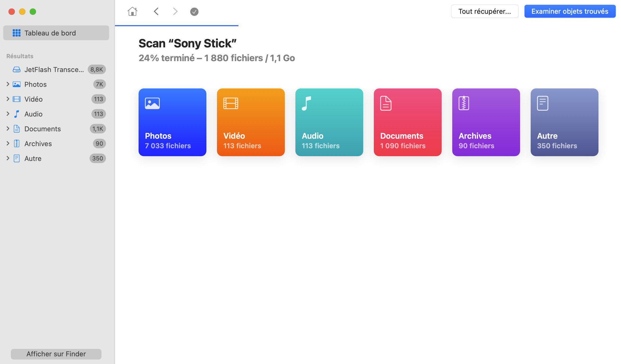Click the home/dashboard icon
This screenshot has height=364, width=621.
click(132, 12)
